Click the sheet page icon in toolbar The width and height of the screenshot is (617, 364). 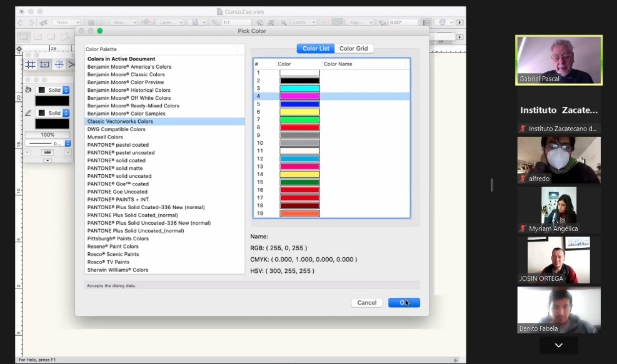tap(195, 22)
